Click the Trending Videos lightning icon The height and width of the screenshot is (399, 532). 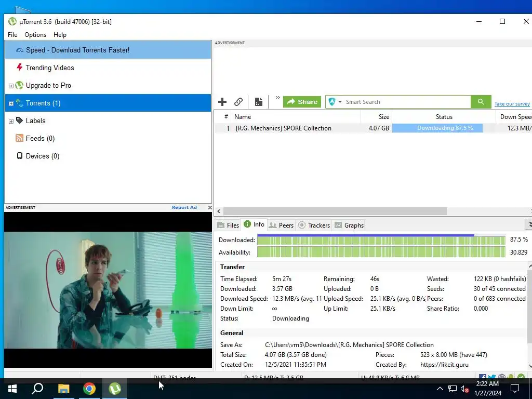19,67
